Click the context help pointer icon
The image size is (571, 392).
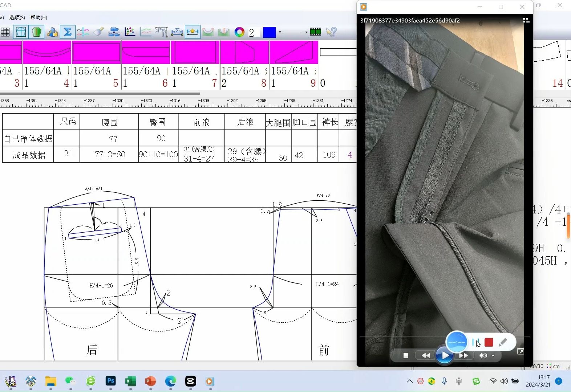click(x=331, y=32)
